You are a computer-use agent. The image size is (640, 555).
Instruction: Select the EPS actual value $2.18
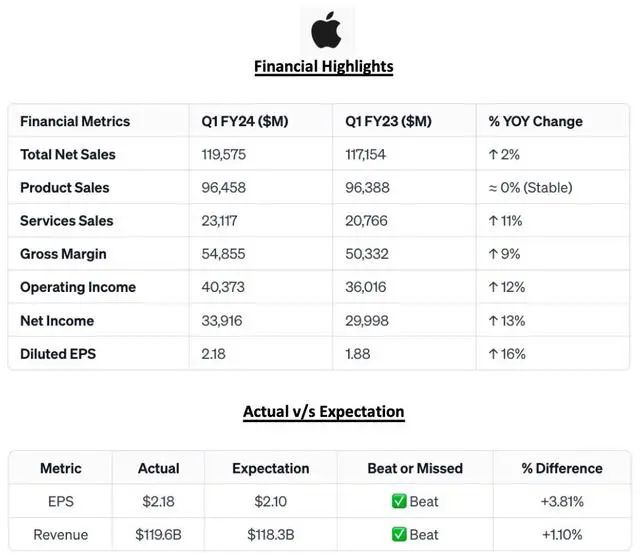(158, 501)
